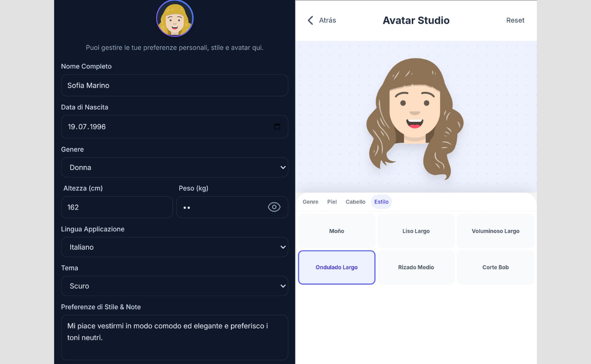Pick the Voluminoso Largo hairstyle
The image size is (591, 364).
tap(495, 231)
